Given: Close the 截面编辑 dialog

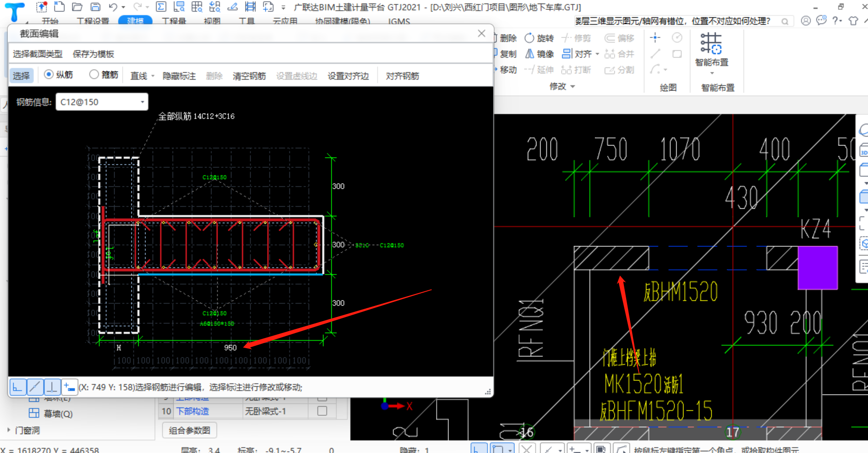Looking at the screenshot, I should click(x=481, y=33).
